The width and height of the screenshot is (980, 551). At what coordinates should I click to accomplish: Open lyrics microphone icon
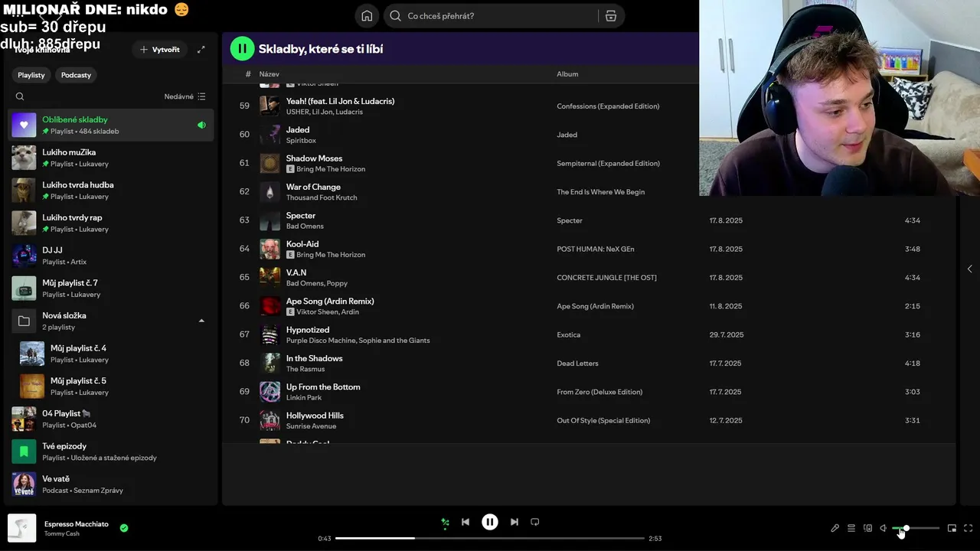(835, 528)
